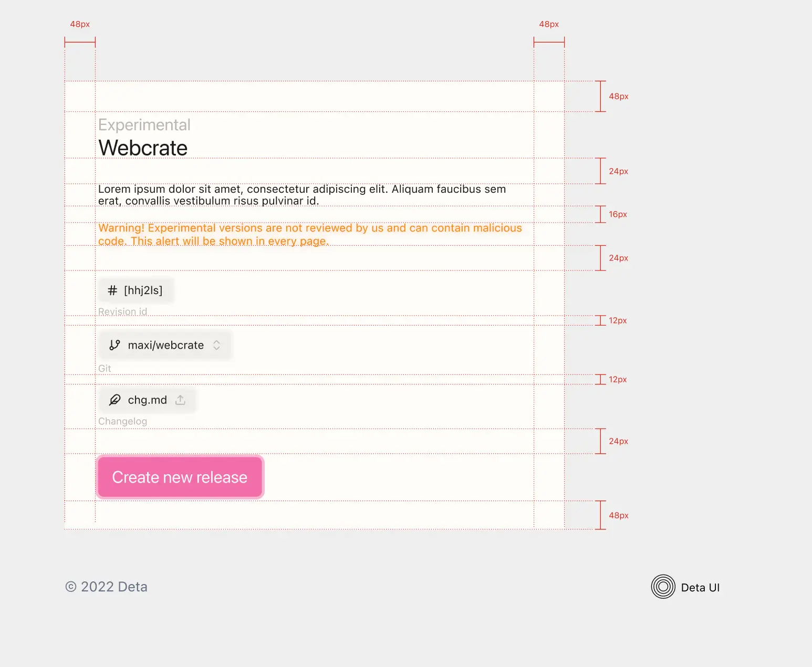Click the Webcrate page title

pyautogui.click(x=142, y=148)
